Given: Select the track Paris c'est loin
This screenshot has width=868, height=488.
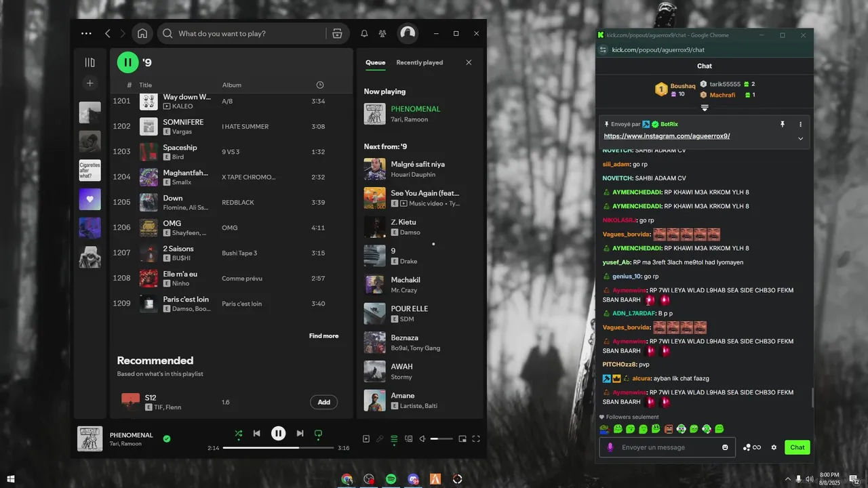Looking at the screenshot, I should [x=231, y=304].
